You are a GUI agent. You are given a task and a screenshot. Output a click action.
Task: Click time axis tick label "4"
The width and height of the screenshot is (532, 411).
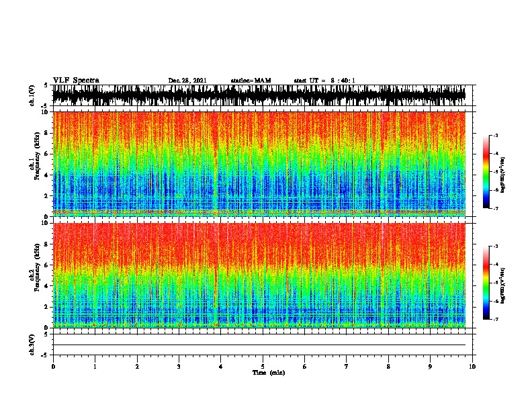221,367
